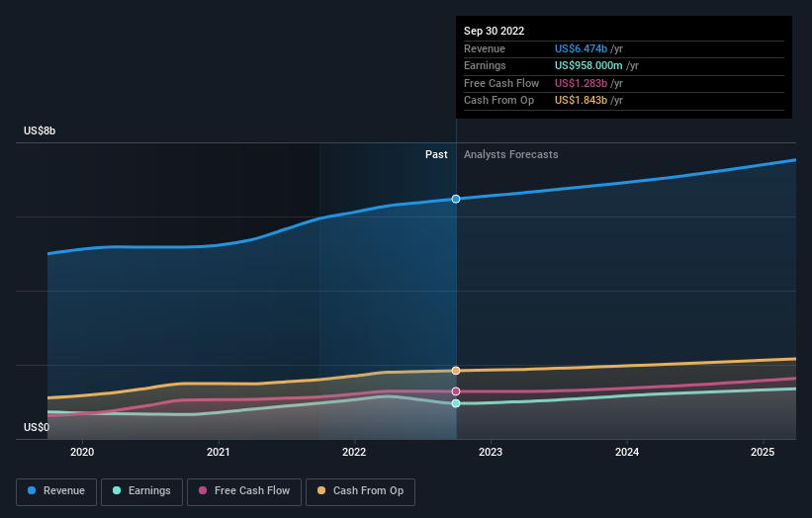Screen dimensions: 812x518
Task: Select the 2022 x-axis label
Action: 354,452
